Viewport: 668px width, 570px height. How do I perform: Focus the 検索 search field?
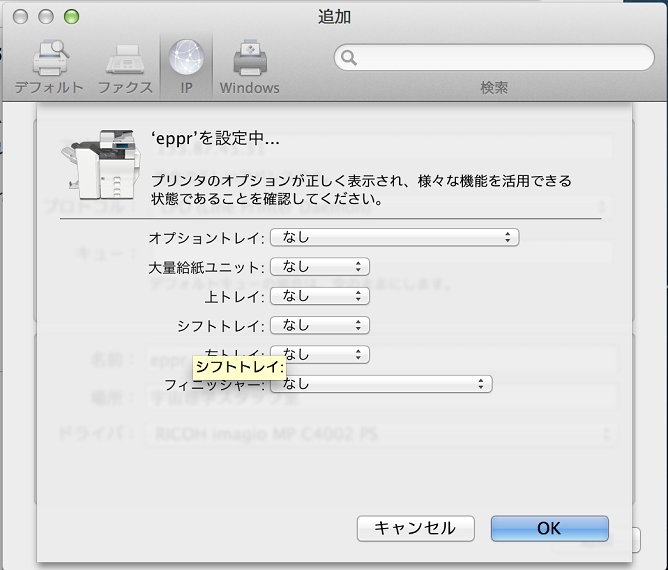pyautogui.click(x=500, y=58)
